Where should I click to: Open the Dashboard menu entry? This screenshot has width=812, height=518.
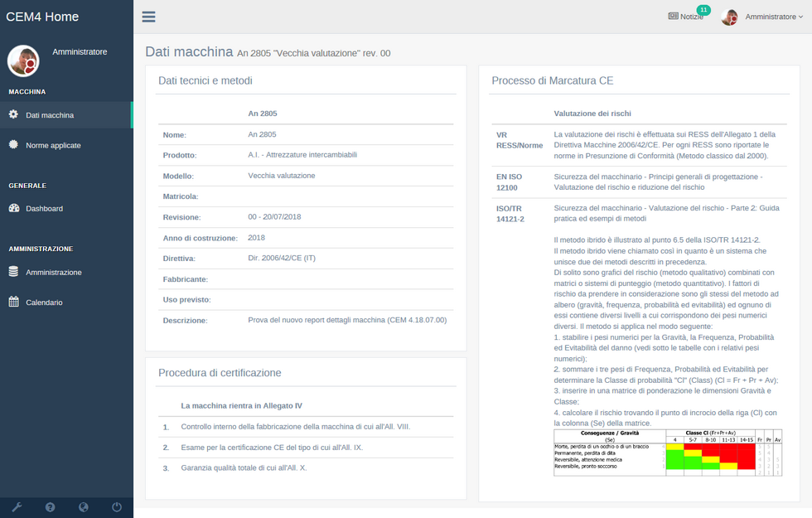pos(44,209)
